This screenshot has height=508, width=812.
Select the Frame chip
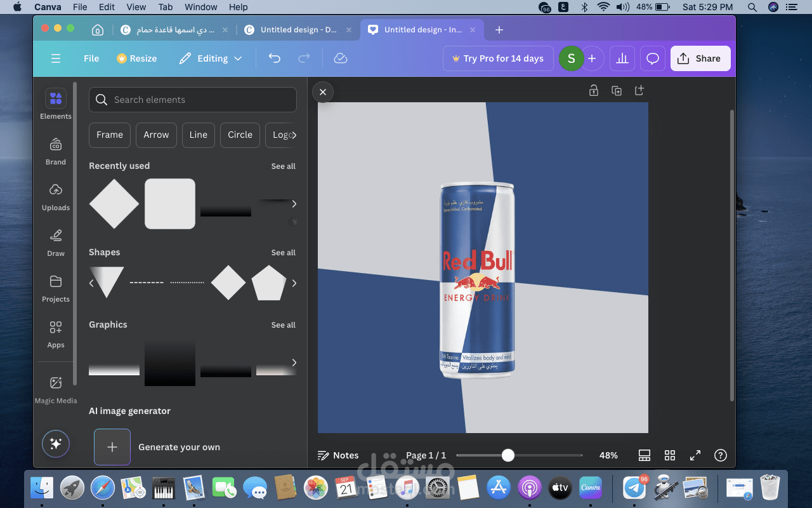(x=110, y=135)
